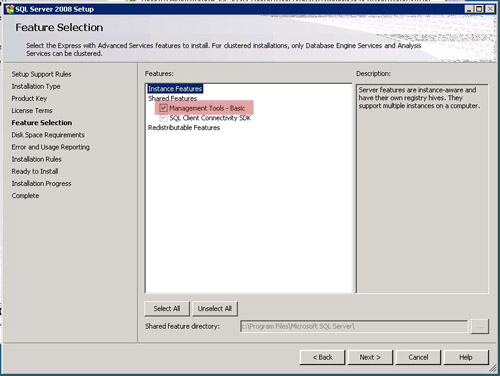Viewport: 500px width, 376px height.
Task: Click the Unselect All button
Action: (x=215, y=309)
